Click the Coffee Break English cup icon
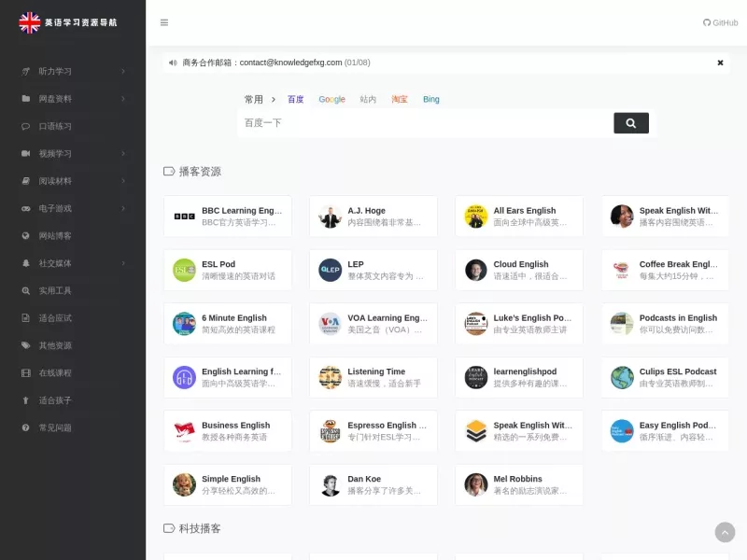 622,270
